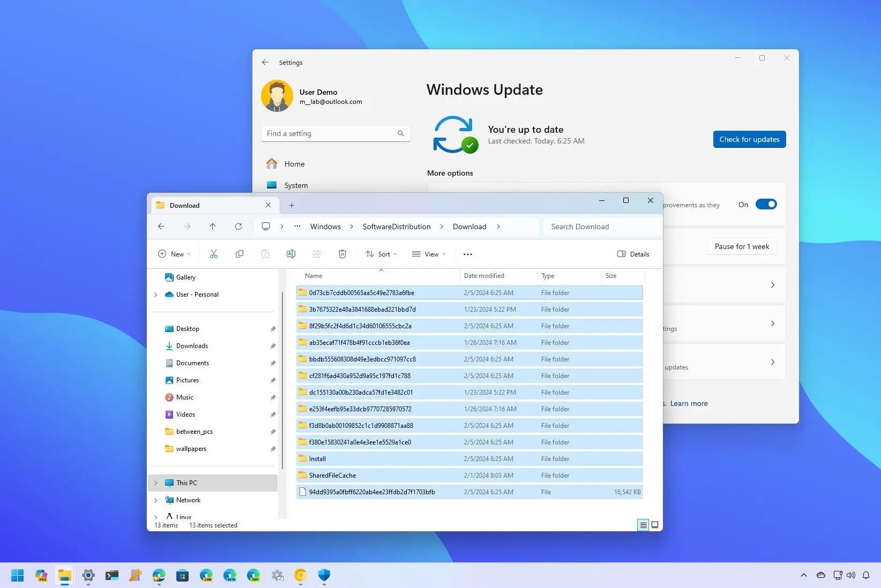Click the search magnifier in Find a setting
The image size is (881, 588).
401,133
